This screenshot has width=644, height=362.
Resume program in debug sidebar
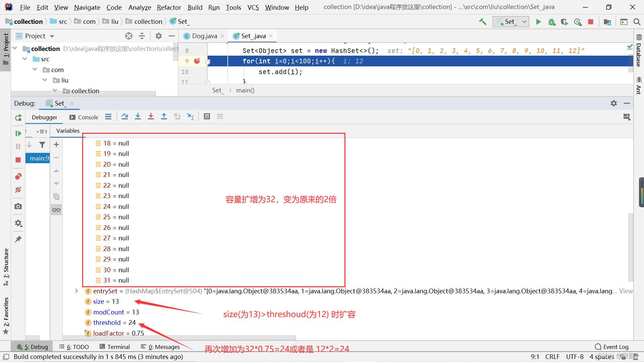18,133
